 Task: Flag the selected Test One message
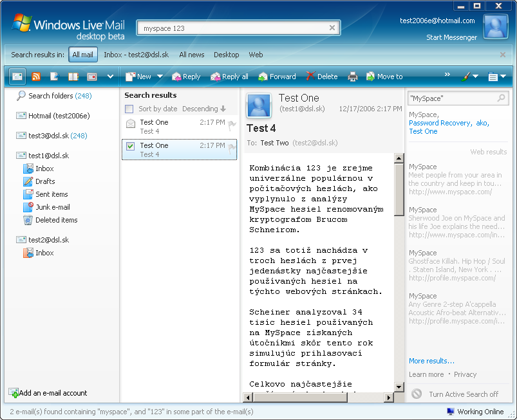[232, 148]
